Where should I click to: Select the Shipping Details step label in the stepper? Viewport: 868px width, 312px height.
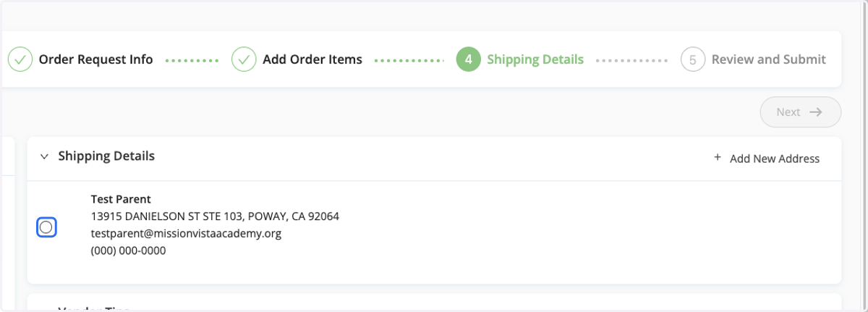[535, 59]
